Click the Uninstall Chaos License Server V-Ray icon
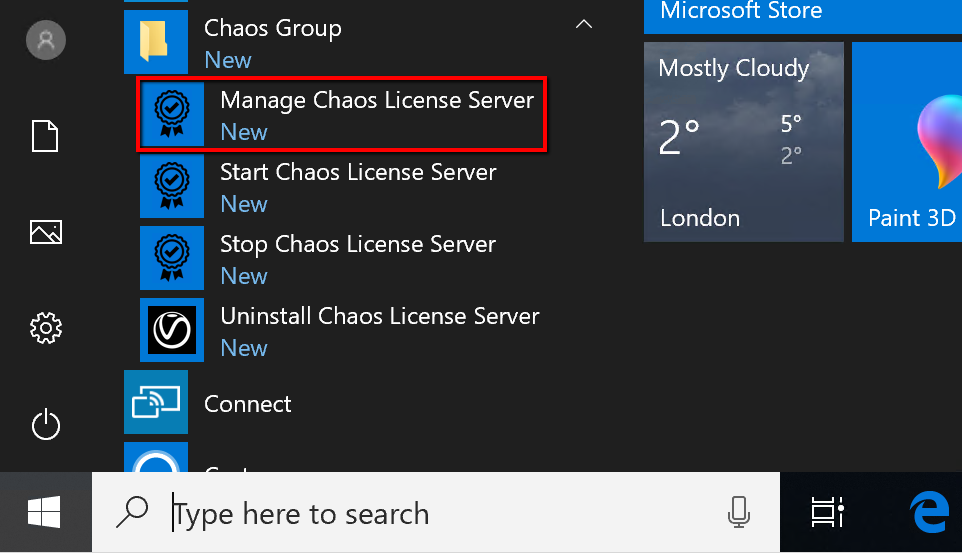Screen dimensions: 962x553 tap(172, 331)
